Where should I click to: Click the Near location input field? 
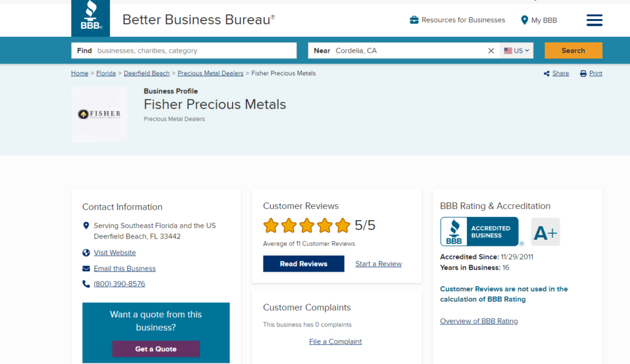[404, 50]
